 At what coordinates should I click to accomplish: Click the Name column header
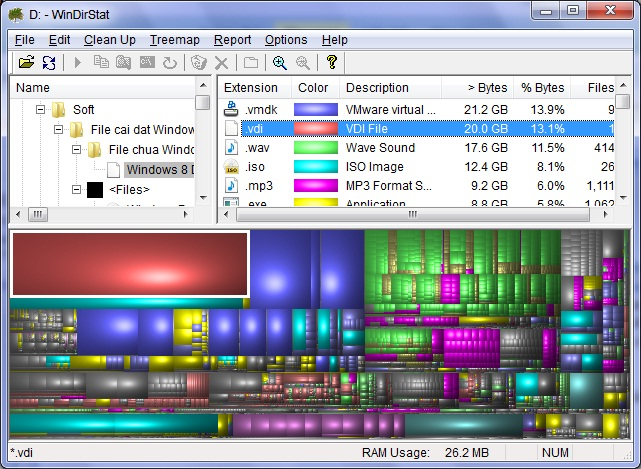pos(103,88)
